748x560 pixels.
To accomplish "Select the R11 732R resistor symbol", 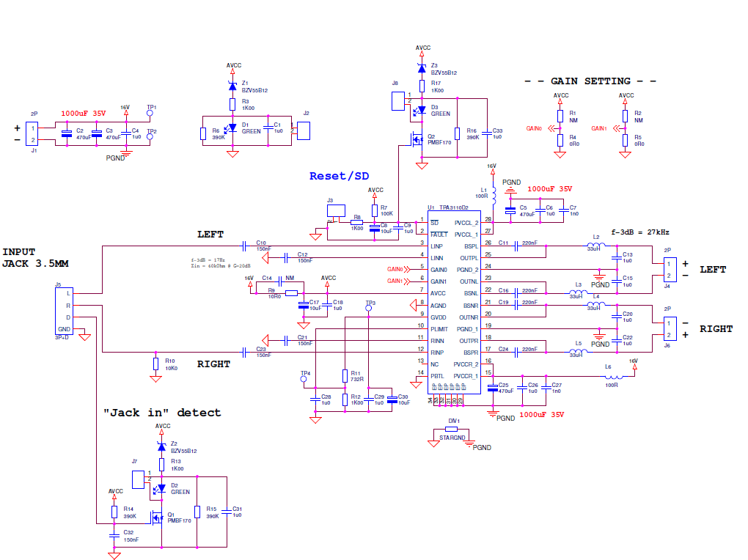I will tap(345, 376).
